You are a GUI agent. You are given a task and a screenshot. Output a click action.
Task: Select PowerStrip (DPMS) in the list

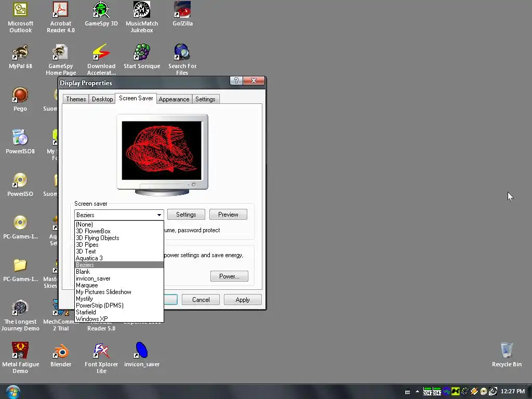[x=119, y=305]
